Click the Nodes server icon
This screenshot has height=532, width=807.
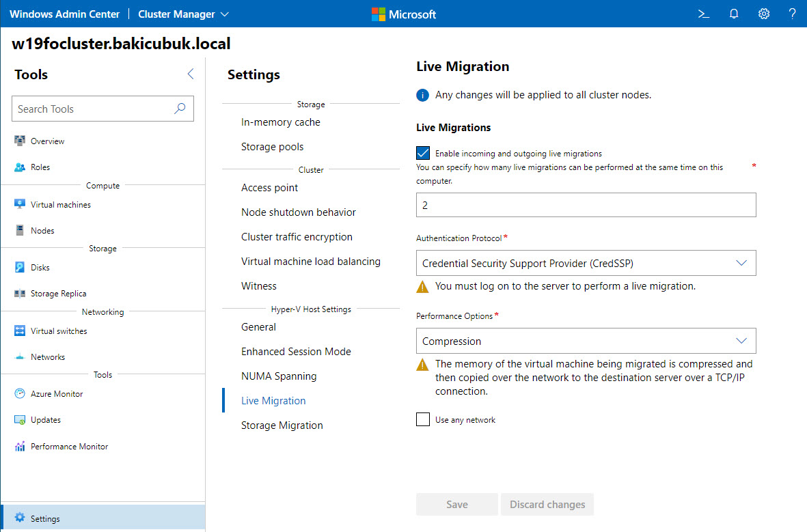click(20, 231)
